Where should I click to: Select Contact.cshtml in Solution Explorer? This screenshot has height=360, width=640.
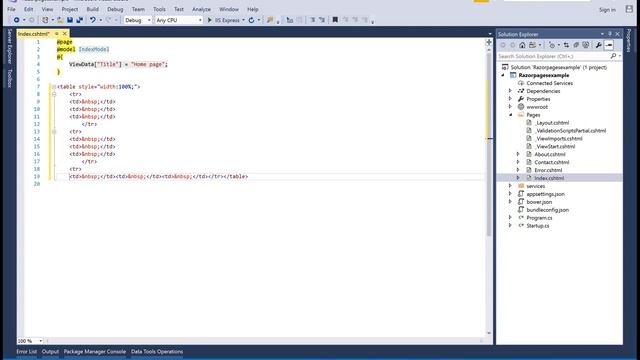pyautogui.click(x=551, y=162)
